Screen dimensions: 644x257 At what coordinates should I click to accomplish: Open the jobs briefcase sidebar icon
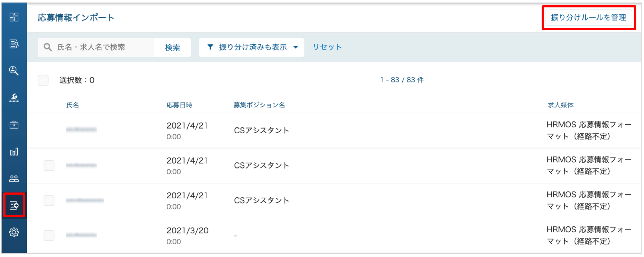(x=14, y=125)
